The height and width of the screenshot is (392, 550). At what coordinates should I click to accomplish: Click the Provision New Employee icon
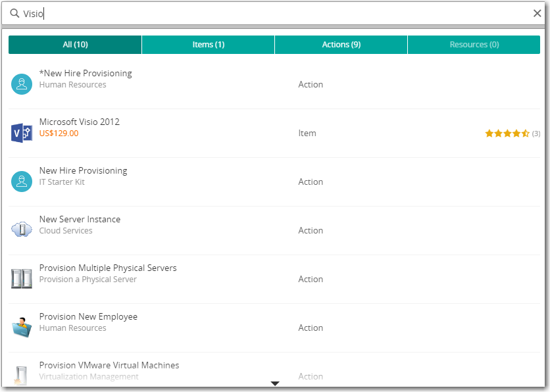pos(22,327)
